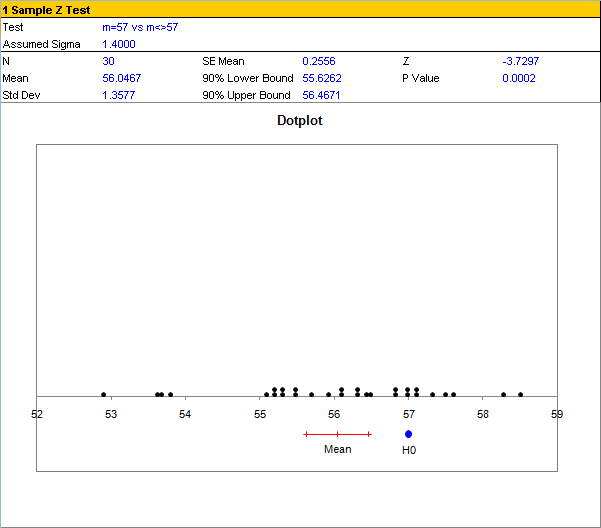
Task: Click the 'Dotplot' chart title
Action: pos(300,120)
